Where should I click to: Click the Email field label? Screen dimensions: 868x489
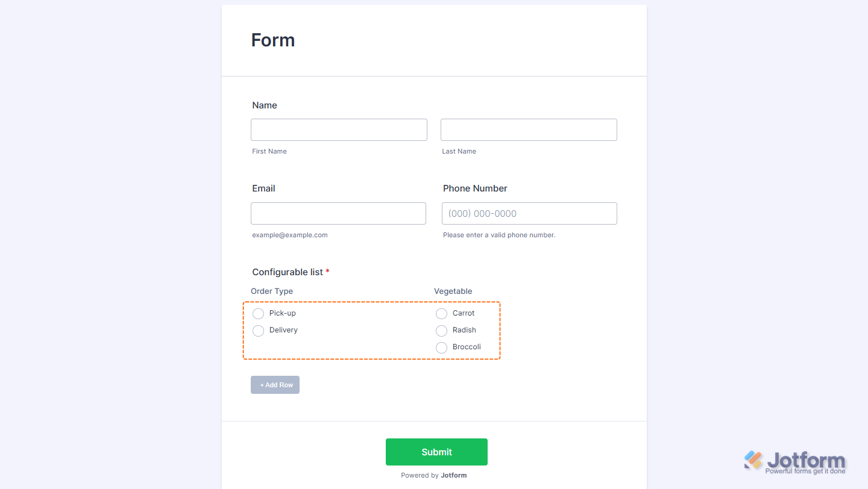click(263, 188)
